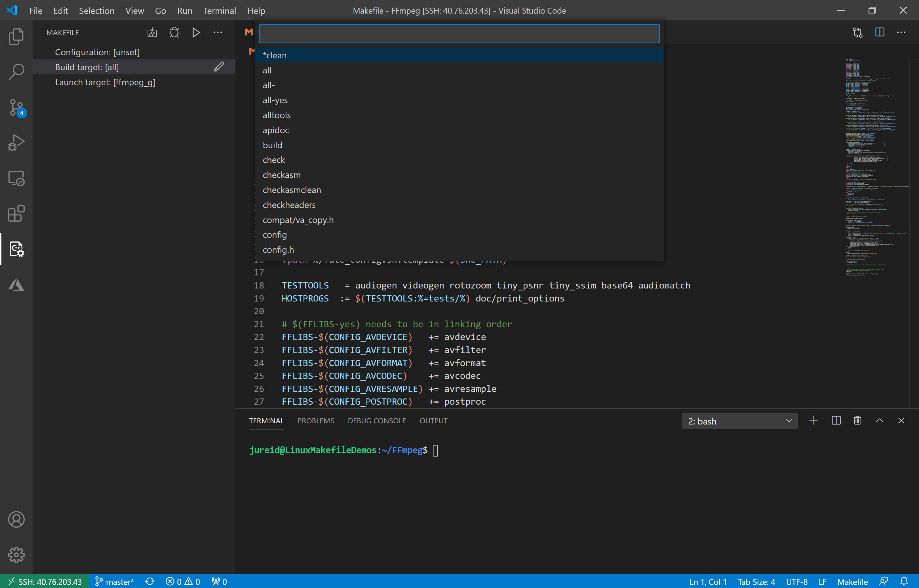Choose 'checkasm' in the target quick pick

[282, 175]
